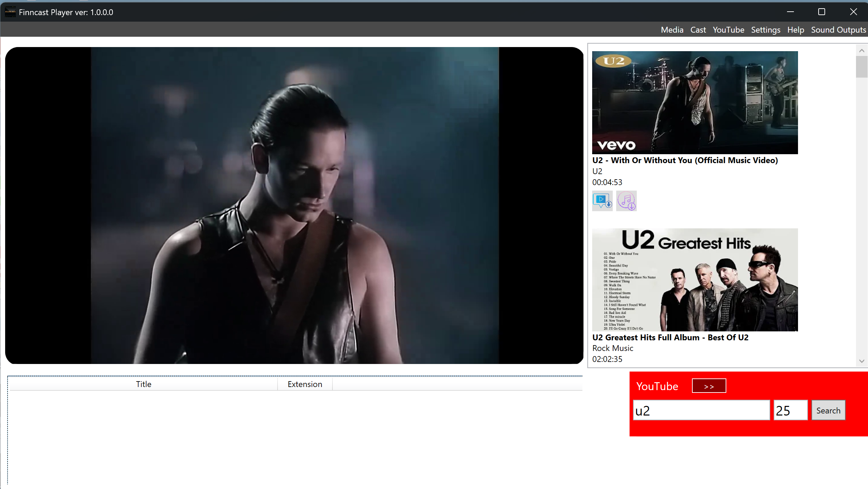This screenshot has width=868, height=489.
Task: Expand the Sound Outputs menu
Action: coord(838,30)
